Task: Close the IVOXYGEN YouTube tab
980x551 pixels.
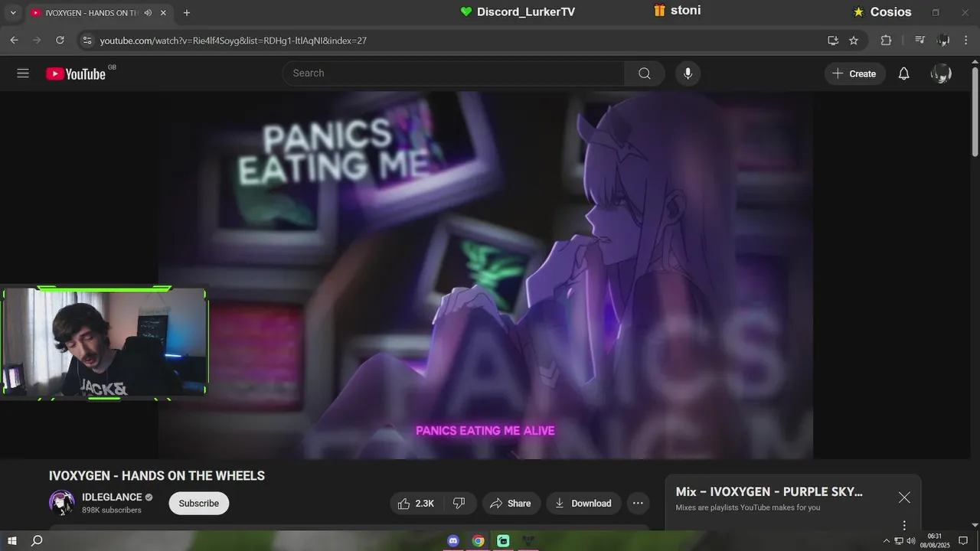Action: [x=163, y=13]
